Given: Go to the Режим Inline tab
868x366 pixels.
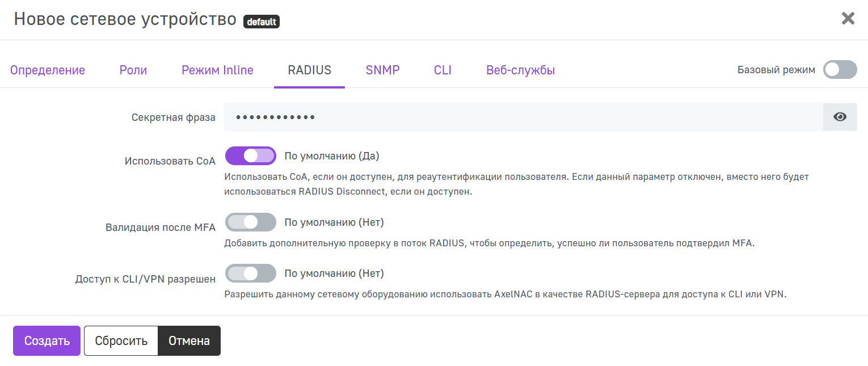Looking at the screenshot, I should (x=217, y=70).
